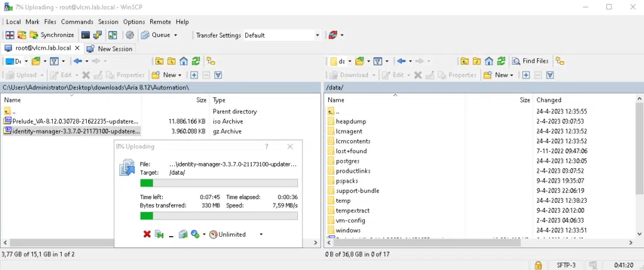Open the New Session tab
Screen dimensions: 644x270
pyautogui.click(x=109, y=48)
